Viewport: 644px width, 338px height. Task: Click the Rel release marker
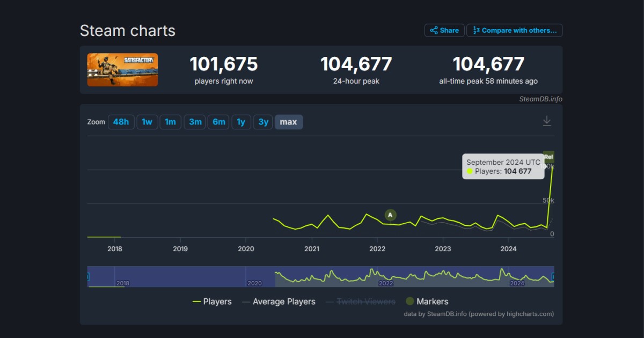point(548,157)
